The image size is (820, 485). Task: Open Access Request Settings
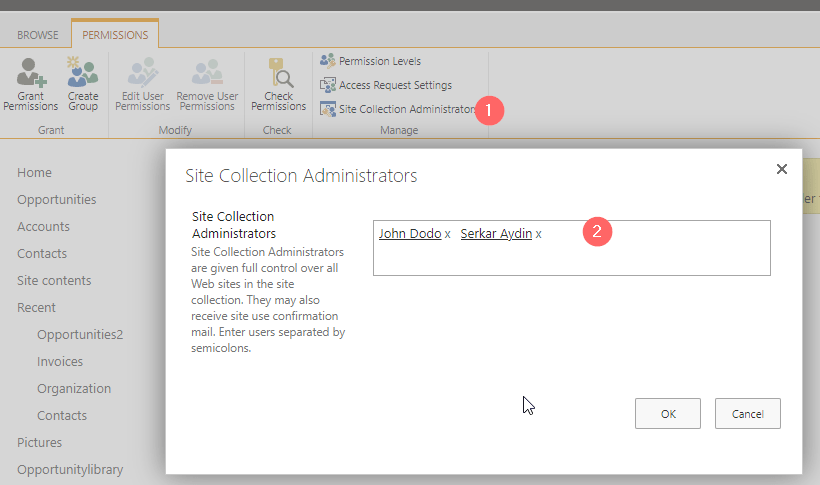tap(395, 85)
